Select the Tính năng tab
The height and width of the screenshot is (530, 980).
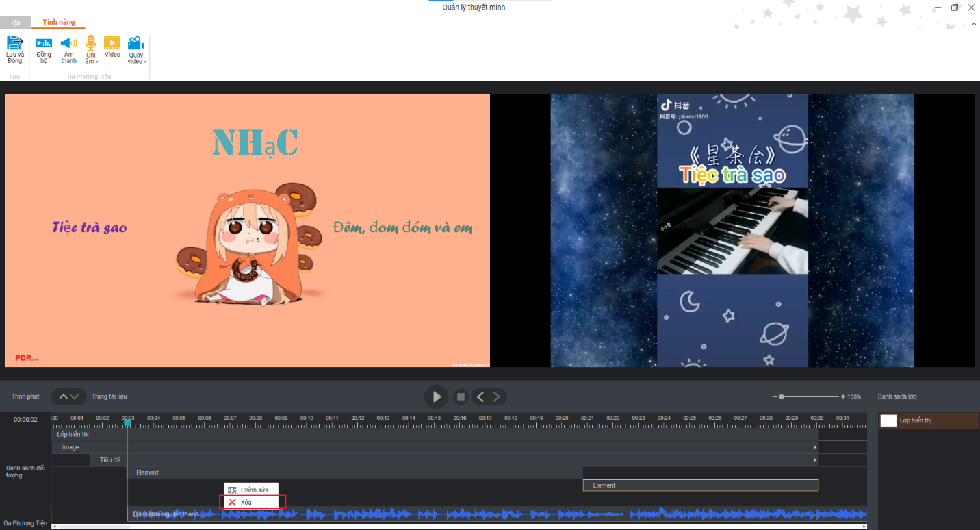(x=59, y=22)
